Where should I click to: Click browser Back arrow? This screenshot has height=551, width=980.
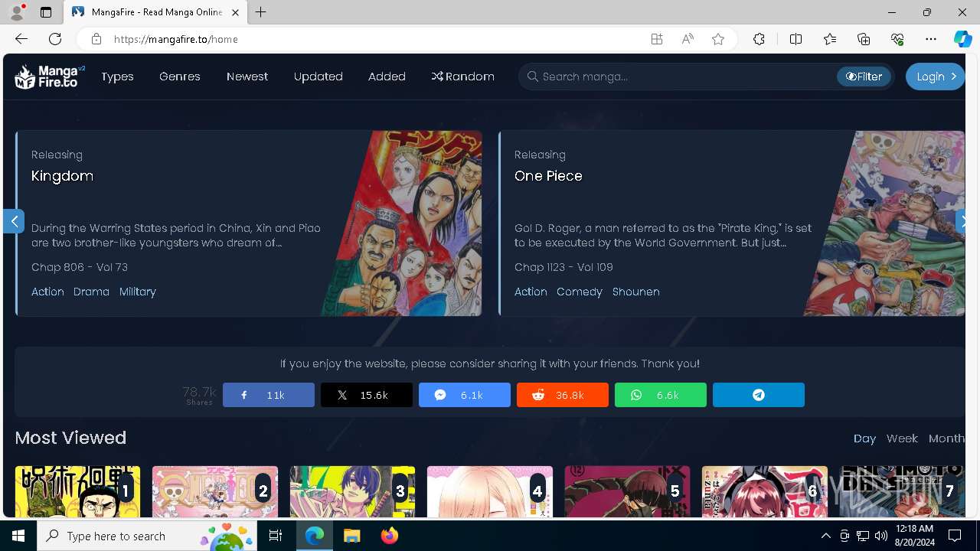(21, 39)
